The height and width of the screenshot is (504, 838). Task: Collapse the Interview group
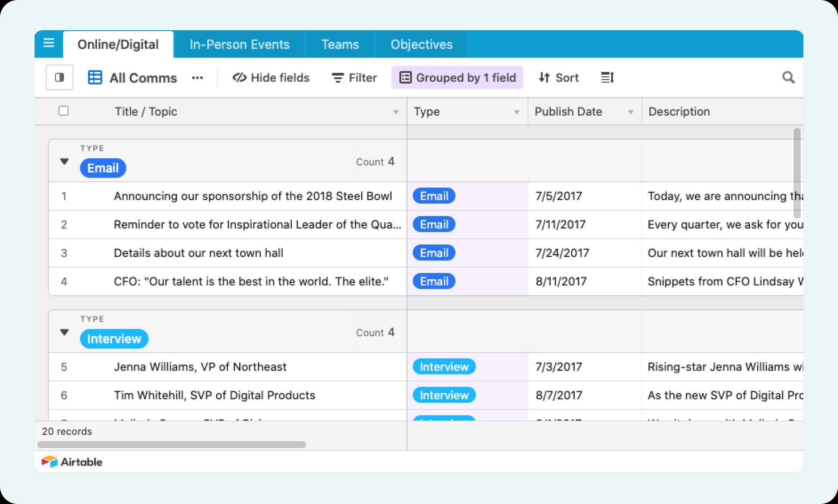(x=64, y=332)
